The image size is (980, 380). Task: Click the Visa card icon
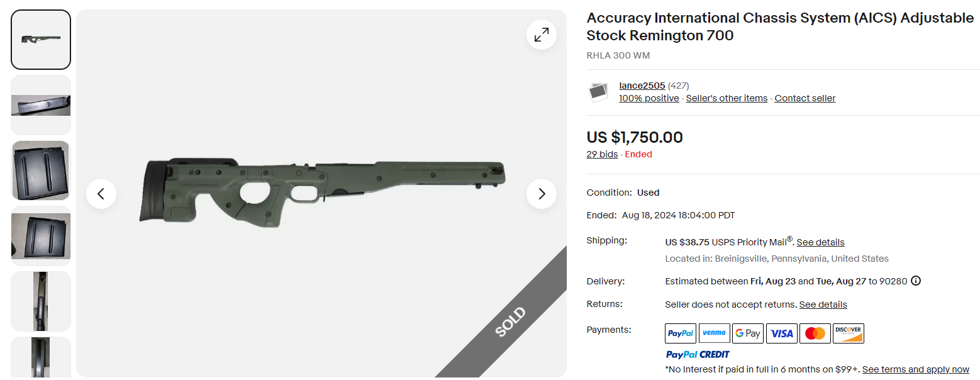coord(781,333)
